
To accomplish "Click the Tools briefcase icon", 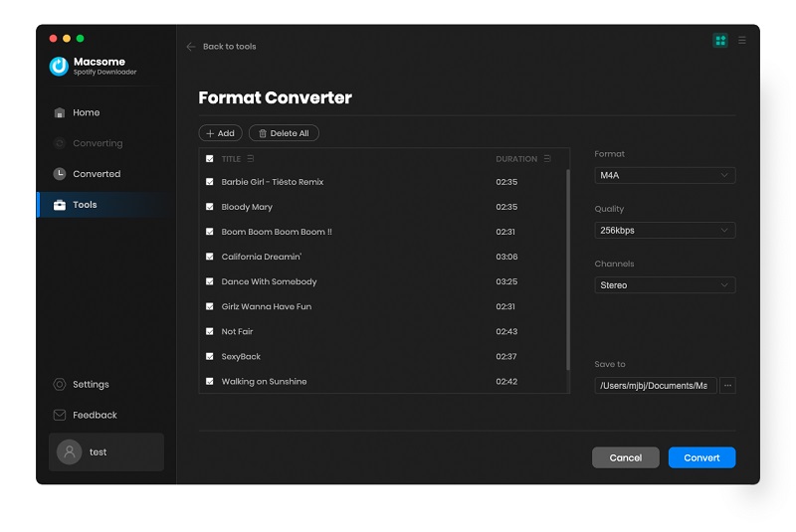I will click(x=60, y=205).
